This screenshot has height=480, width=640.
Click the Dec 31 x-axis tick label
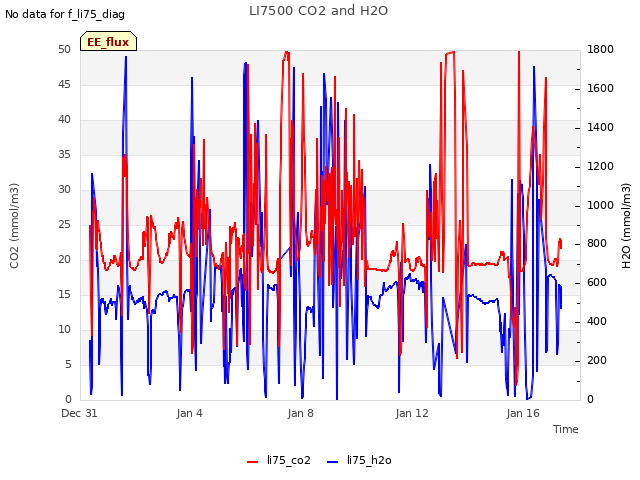click(x=79, y=413)
